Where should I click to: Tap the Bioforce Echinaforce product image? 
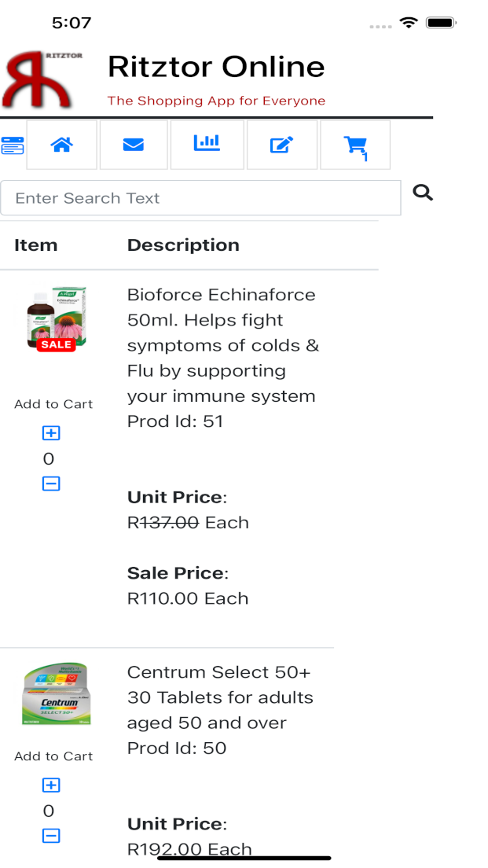tap(57, 318)
